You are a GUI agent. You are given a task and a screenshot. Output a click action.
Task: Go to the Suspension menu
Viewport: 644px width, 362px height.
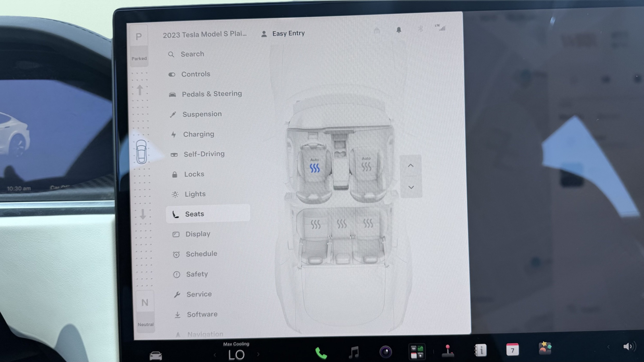196,114
